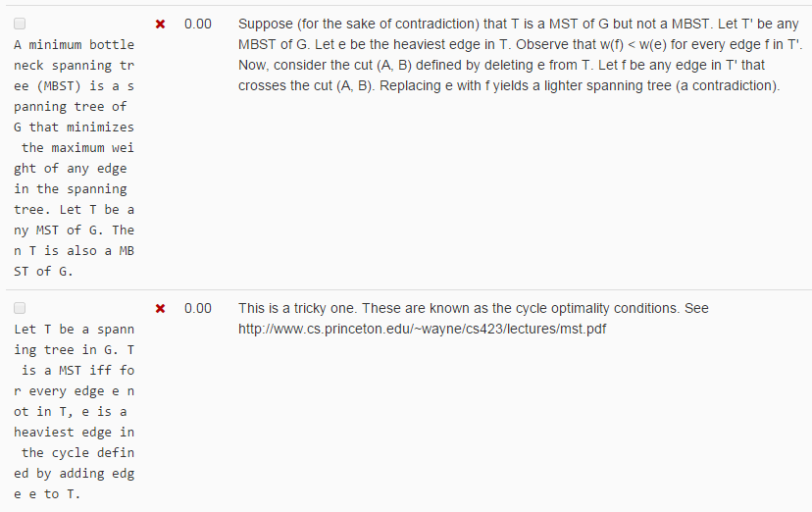Click the 'heaviest edge in' option text line
The width and height of the screenshot is (812, 512).
[x=75, y=433]
